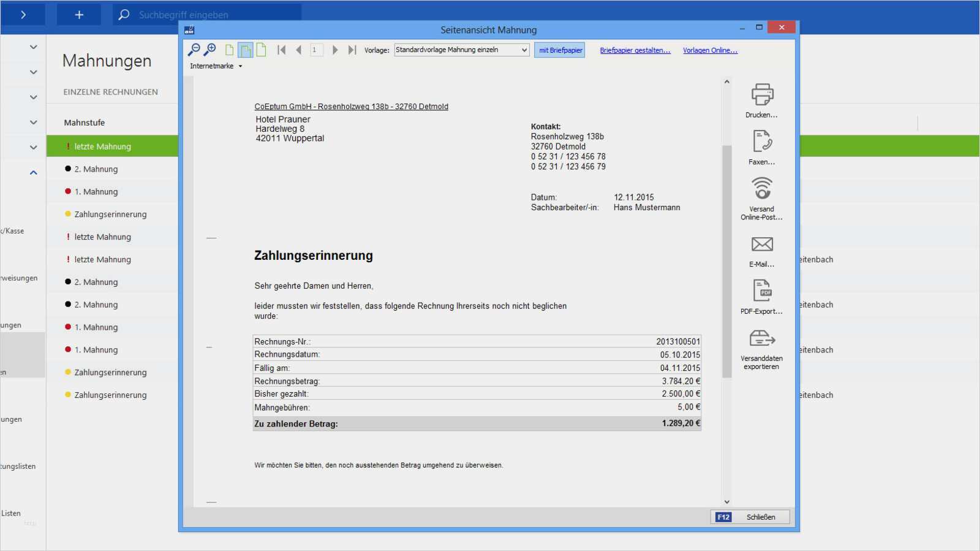Jump to last page of preview
Screen dimensions: 980x551
tap(352, 50)
